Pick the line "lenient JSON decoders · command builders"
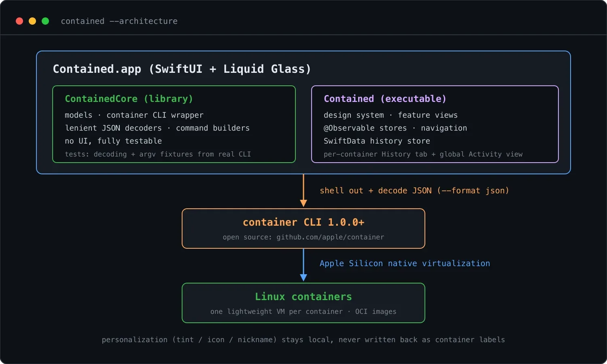Screen dimensions: 607x364 [x=157, y=128]
